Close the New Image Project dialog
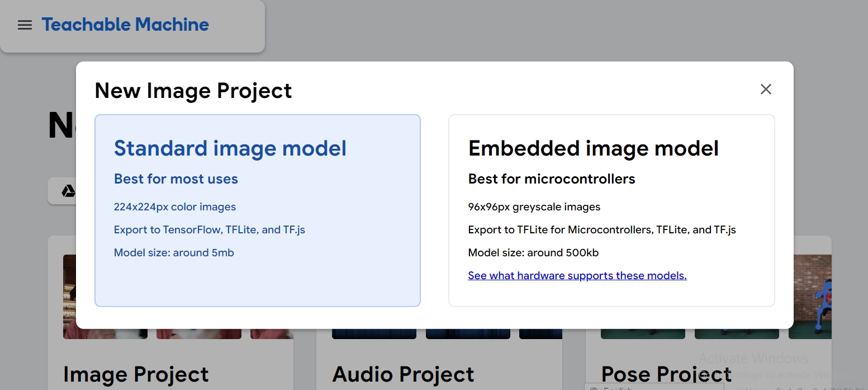This screenshot has width=868, height=390. click(x=766, y=89)
